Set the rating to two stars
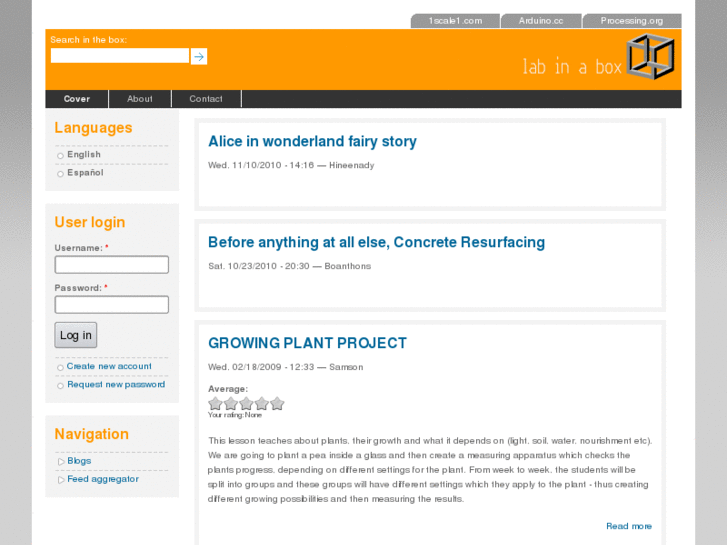This screenshot has height=545, width=727. [231, 404]
